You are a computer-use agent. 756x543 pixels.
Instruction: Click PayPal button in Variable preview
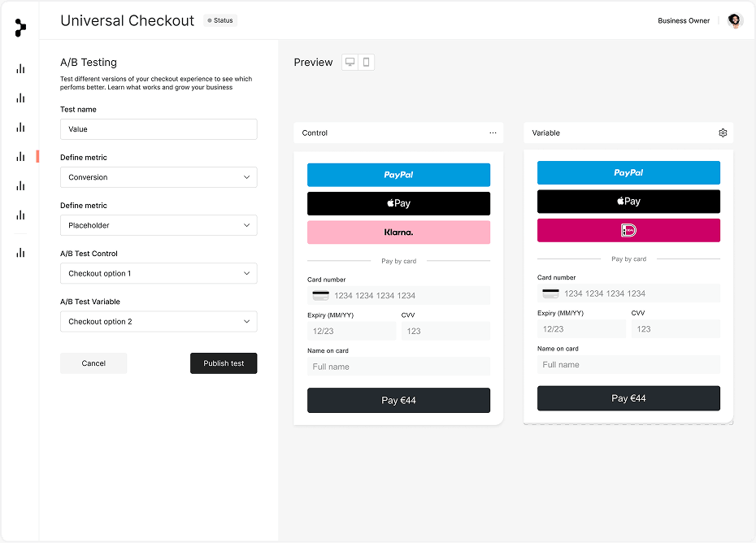628,172
